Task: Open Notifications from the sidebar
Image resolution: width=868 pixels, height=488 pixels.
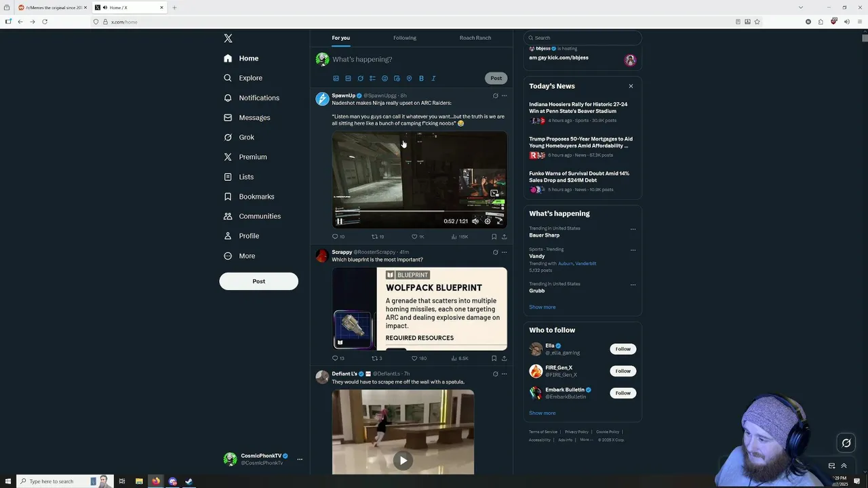Action: [x=252, y=98]
